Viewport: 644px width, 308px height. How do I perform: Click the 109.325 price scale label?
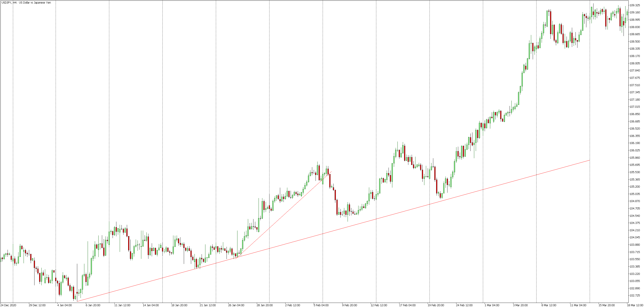point(635,5)
